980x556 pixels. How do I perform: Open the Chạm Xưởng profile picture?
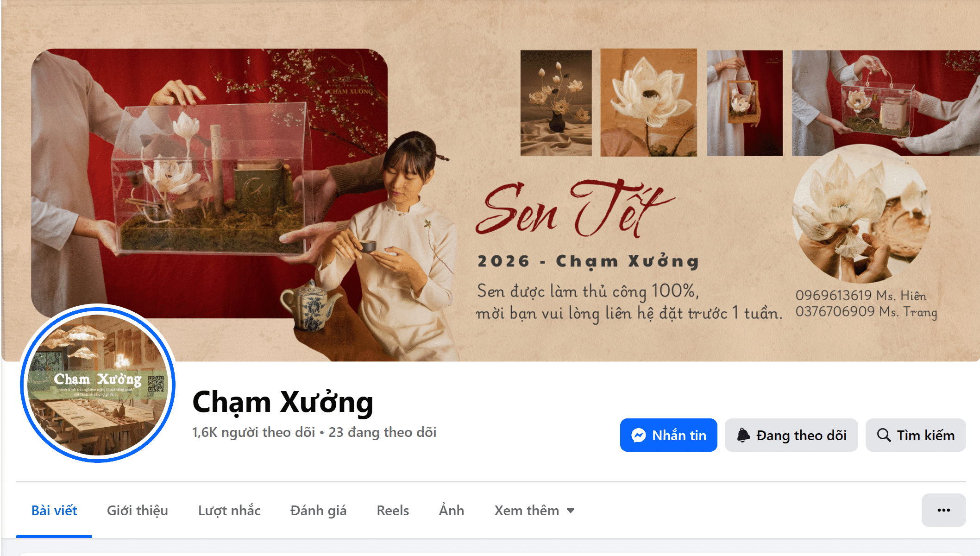98,383
